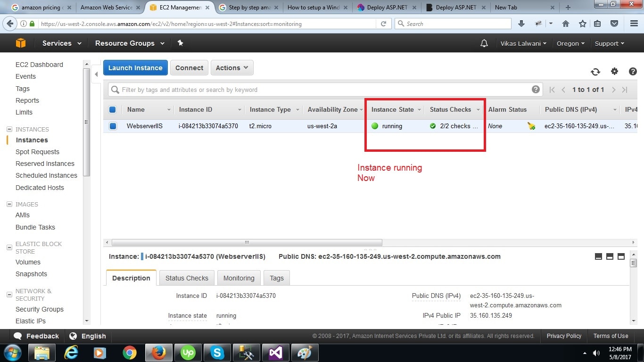Go to the first page of results
Viewport: 644px width, 362px height.
(x=552, y=90)
